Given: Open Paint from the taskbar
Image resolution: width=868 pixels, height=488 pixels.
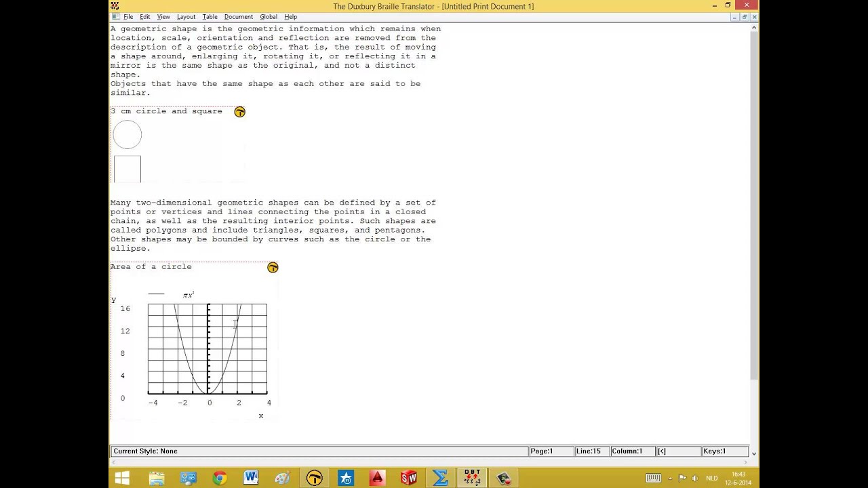Looking at the screenshot, I should [282, 478].
